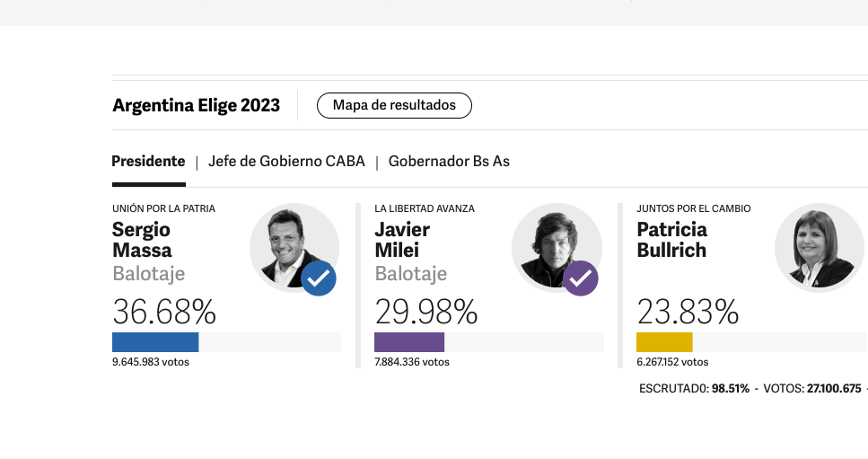Click Bullrich's yellow vote percentage bar
The image size is (868, 459).
(664, 342)
